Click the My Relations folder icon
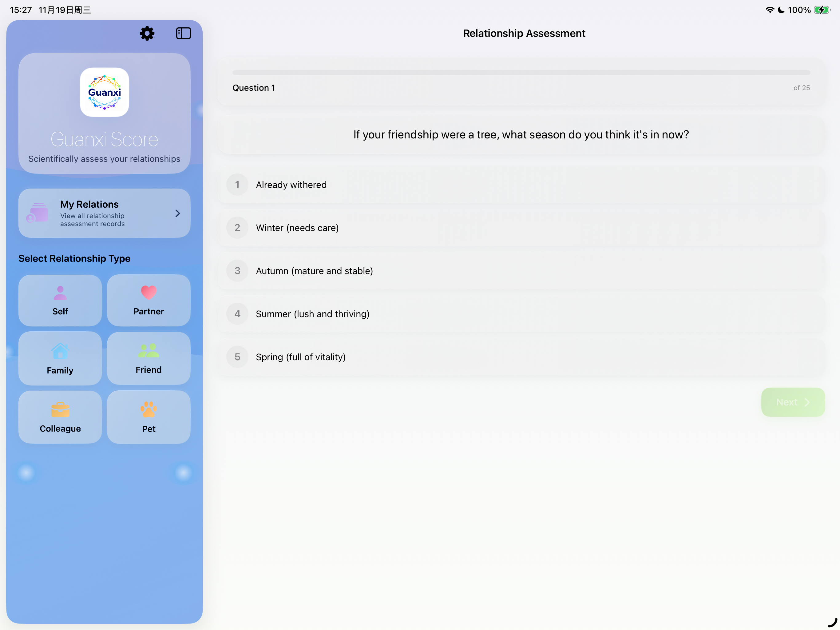The image size is (840, 630). tap(37, 213)
